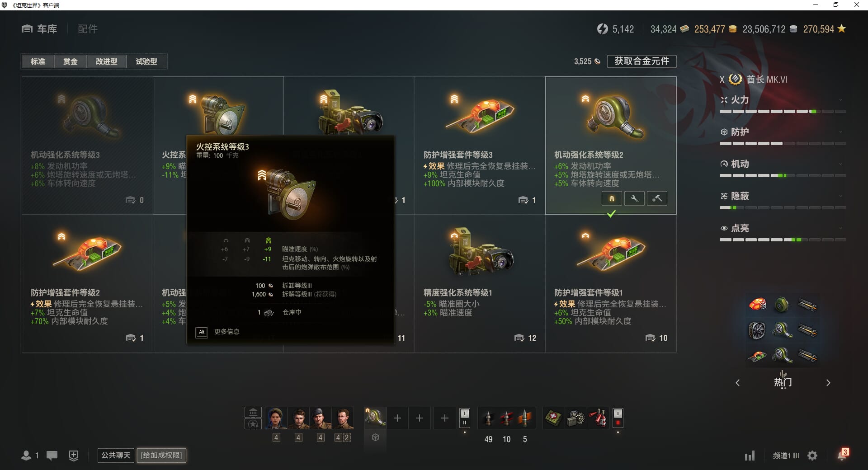This screenshot has width=868, height=470.
Task: Open the barracks icon beside crew portraits
Action: pyautogui.click(x=253, y=412)
